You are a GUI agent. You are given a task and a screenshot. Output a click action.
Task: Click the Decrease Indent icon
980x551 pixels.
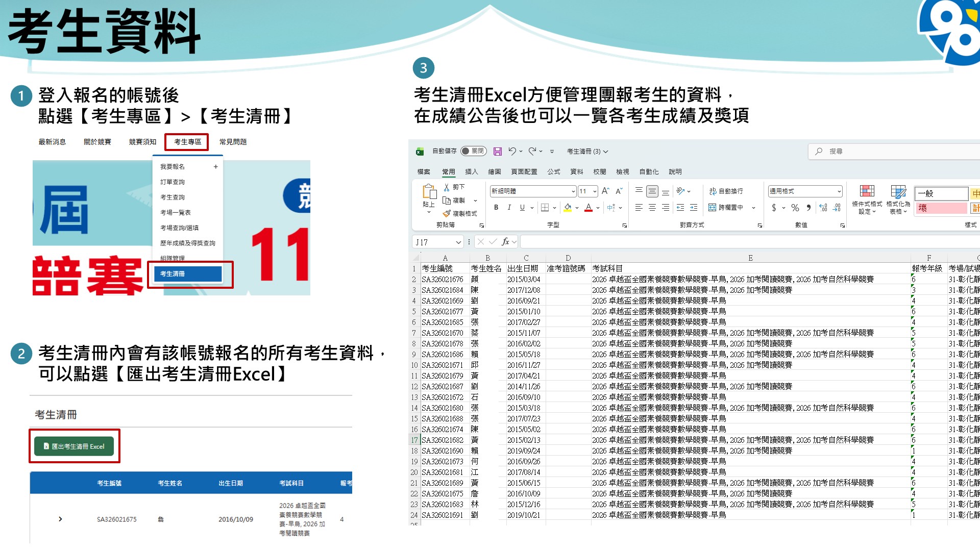coord(680,208)
